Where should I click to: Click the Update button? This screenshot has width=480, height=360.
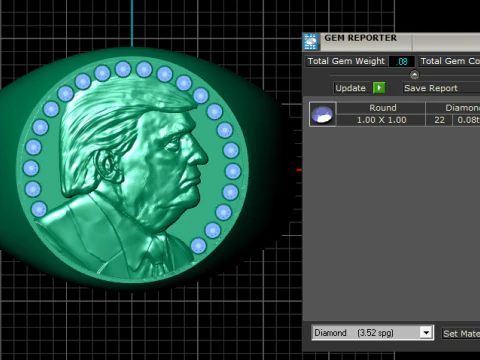point(352,88)
